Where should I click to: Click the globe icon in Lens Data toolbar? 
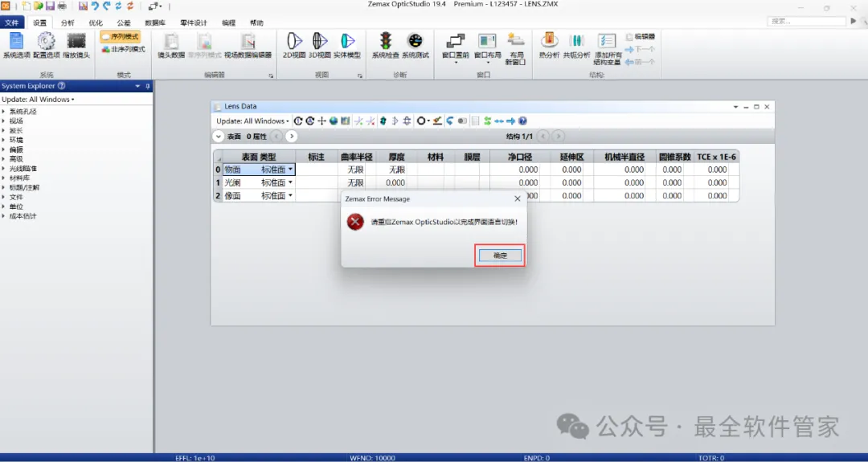(x=334, y=121)
